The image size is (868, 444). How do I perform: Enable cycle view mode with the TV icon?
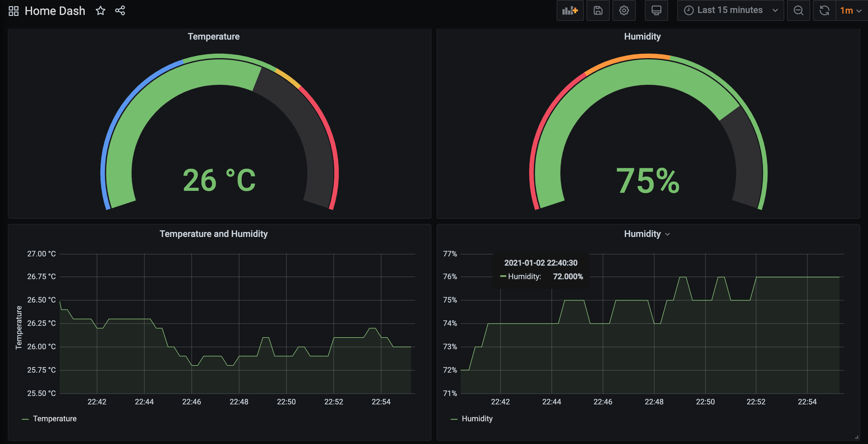[x=657, y=10]
